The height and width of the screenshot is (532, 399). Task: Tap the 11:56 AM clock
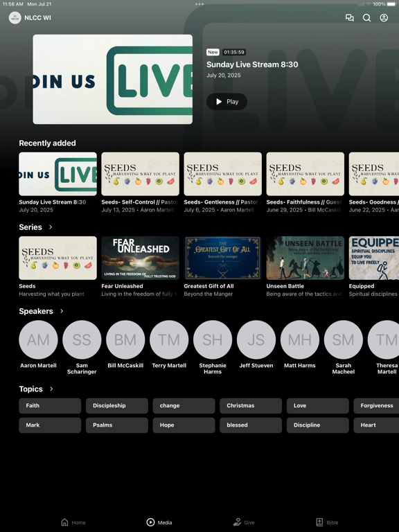[x=13, y=4]
